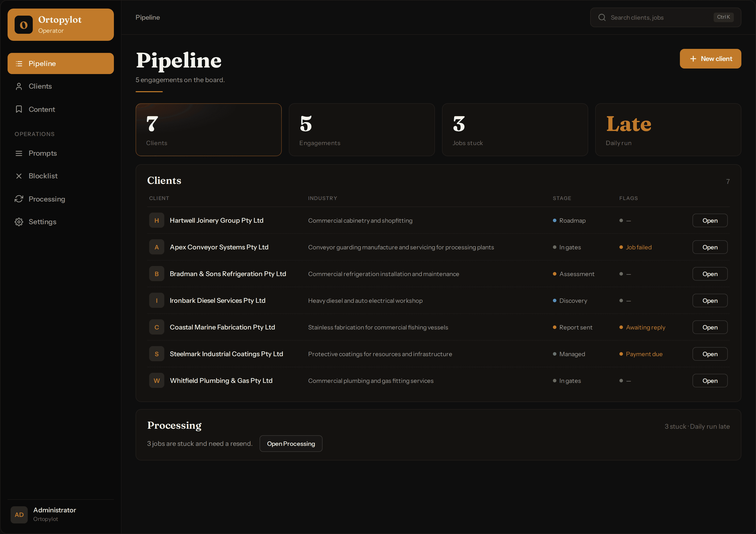Click the Coastal Marine Fabrication client name
The image size is (756, 534).
pyautogui.click(x=222, y=327)
